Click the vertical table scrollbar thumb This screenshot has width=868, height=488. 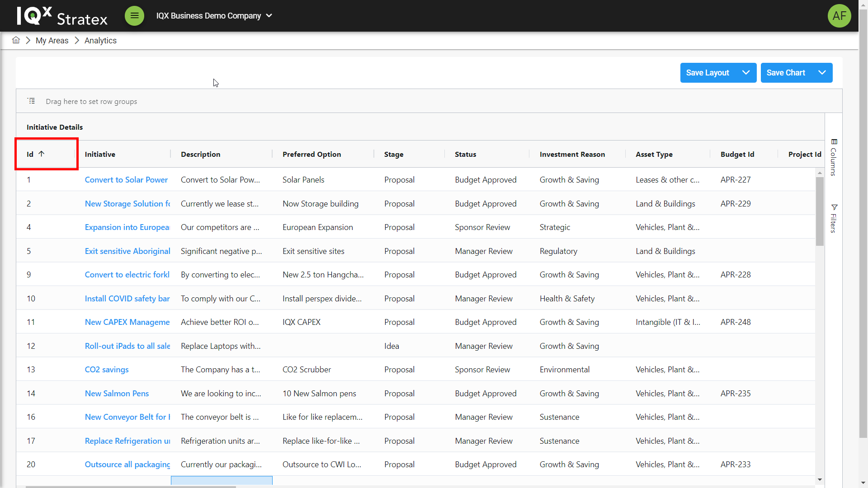(820, 211)
